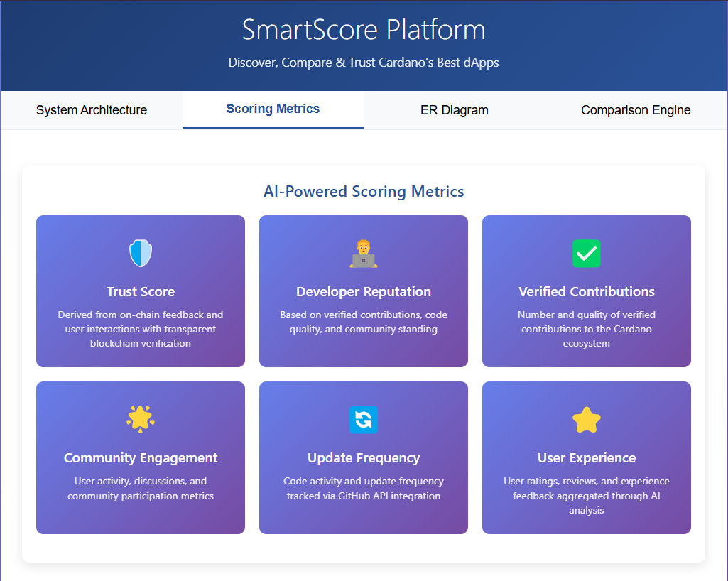Click the Verified Contributions green checkmark icon
Image resolution: width=728 pixels, height=581 pixels.
point(587,254)
